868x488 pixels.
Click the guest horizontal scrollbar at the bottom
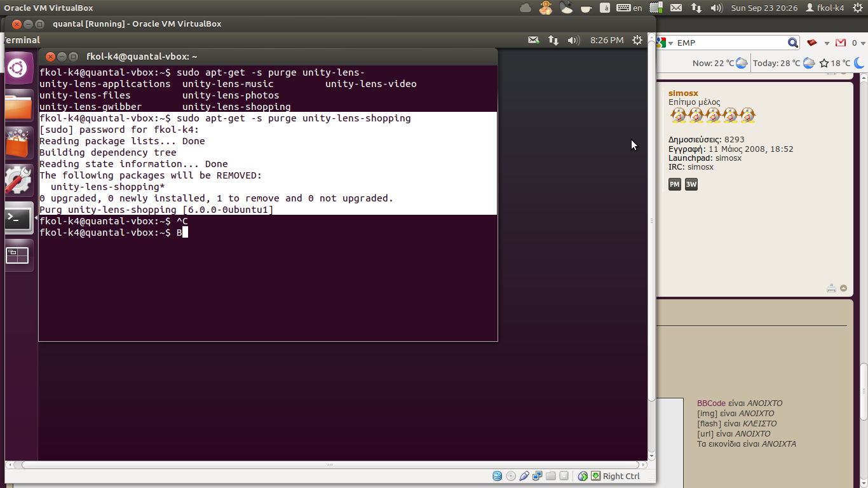[330, 464]
